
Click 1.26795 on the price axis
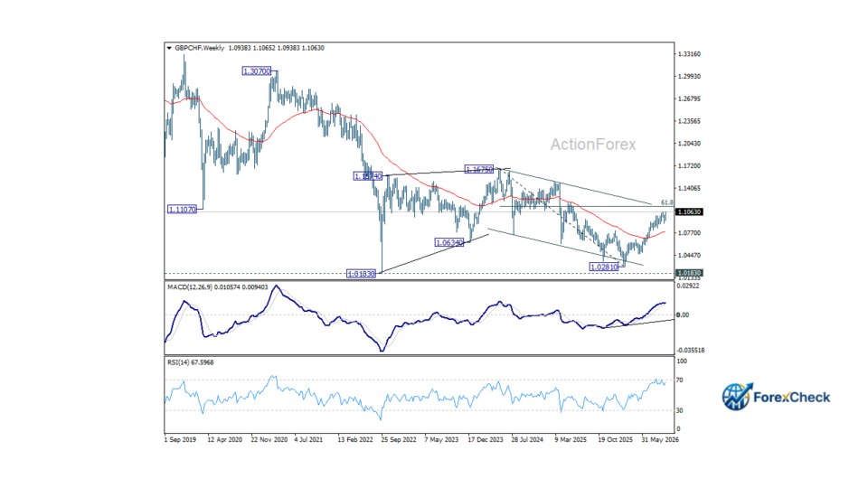point(689,99)
